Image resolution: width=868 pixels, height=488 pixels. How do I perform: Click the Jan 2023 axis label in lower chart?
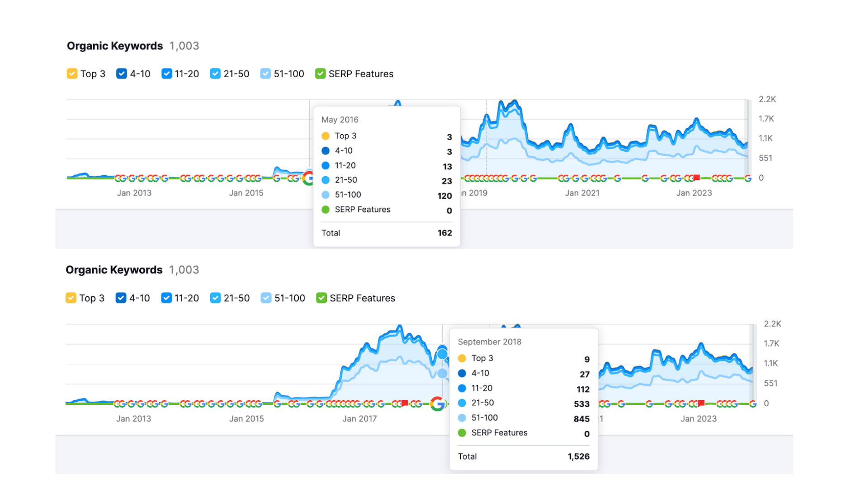click(699, 419)
